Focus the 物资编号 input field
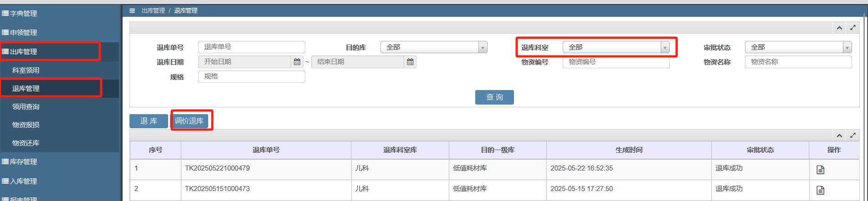Viewport: 868px width, 201px height. pos(616,62)
